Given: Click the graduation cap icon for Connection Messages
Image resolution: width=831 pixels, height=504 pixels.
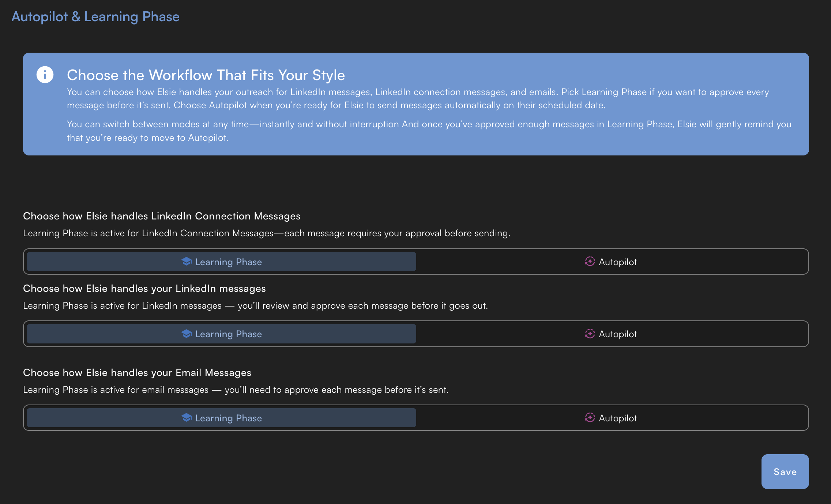Looking at the screenshot, I should [x=187, y=262].
